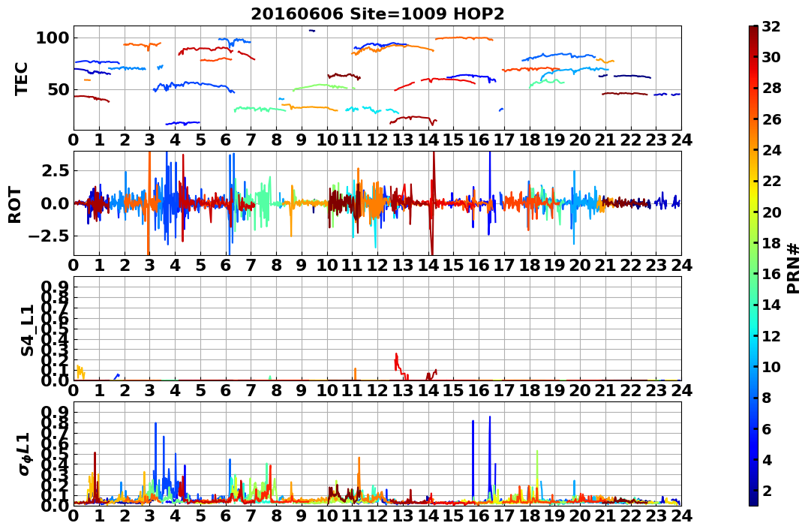Click the 2.5 tick on the ROT axis
The width and height of the screenshot is (808, 532).
[x=57, y=170]
